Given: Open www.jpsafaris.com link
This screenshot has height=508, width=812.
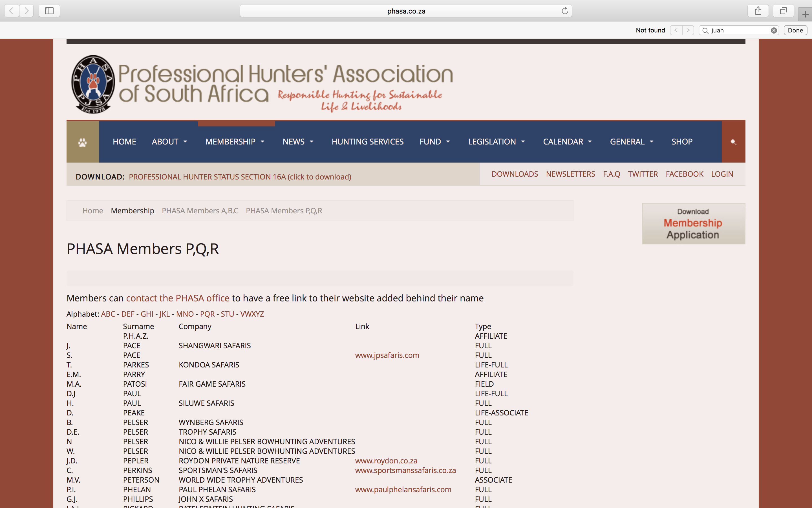Looking at the screenshot, I should tap(387, 355).
